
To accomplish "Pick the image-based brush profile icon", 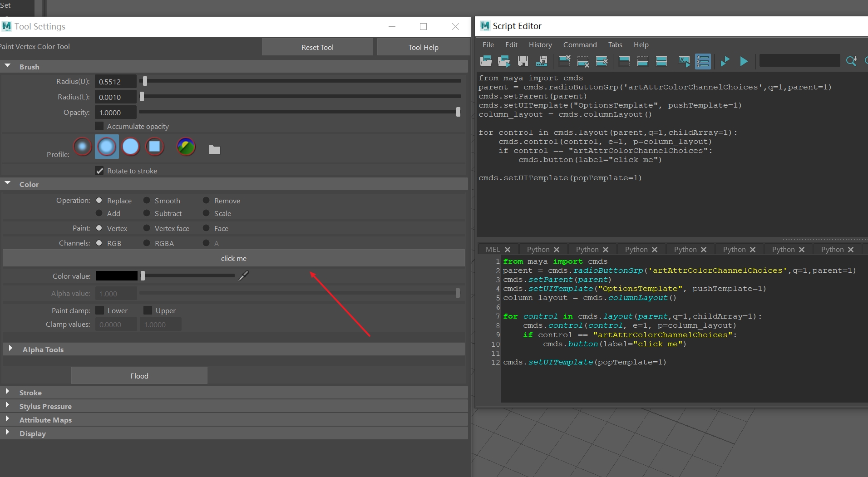I will pos(186,147).
